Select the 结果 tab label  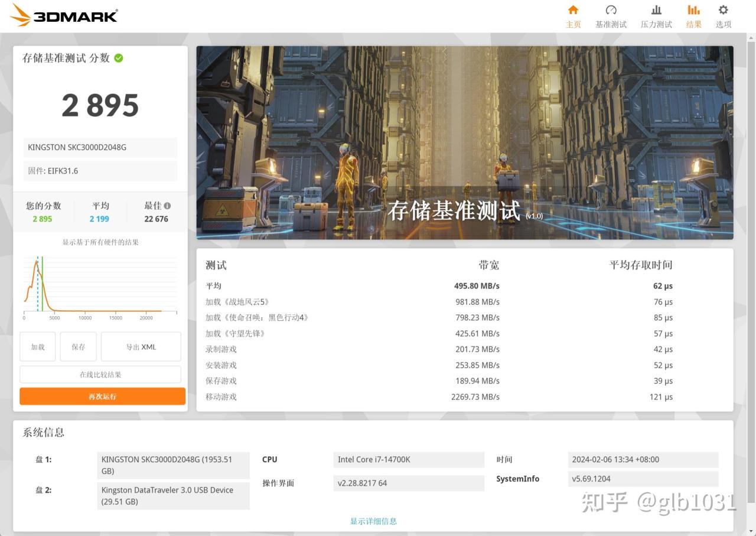click(694, 24)
